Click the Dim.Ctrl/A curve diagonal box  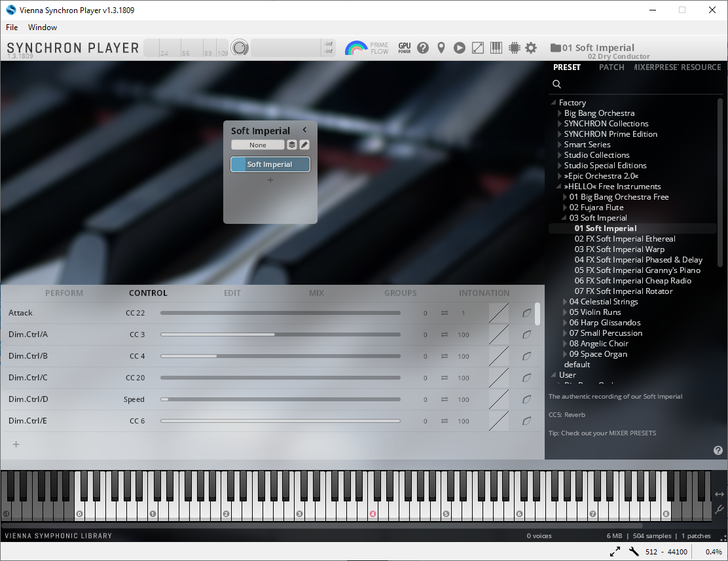click(x=499, y=335)
